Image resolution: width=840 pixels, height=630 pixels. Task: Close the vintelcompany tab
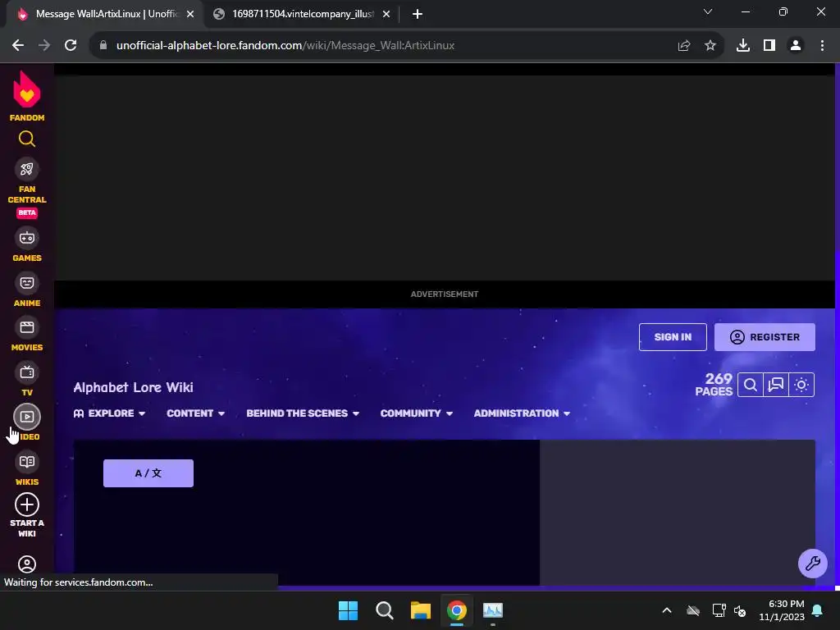click(386, 15)
